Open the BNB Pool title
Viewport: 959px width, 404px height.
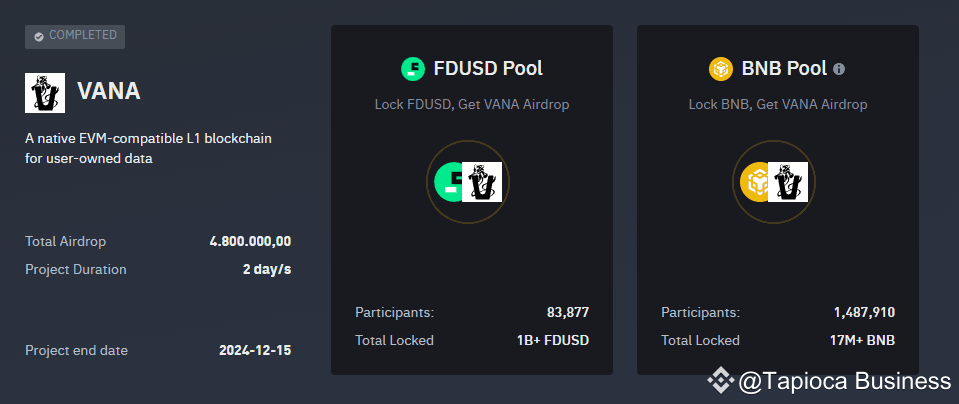click(784, 68)
